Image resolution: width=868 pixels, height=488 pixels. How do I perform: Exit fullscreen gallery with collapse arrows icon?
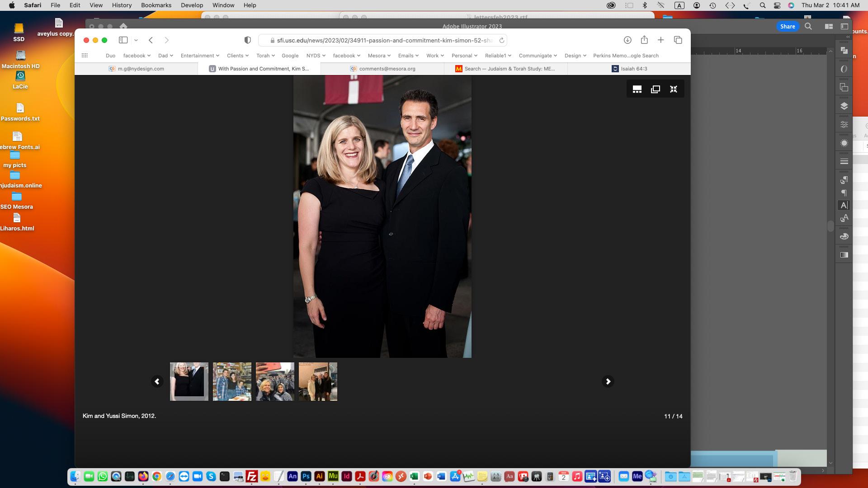[674, 89]
